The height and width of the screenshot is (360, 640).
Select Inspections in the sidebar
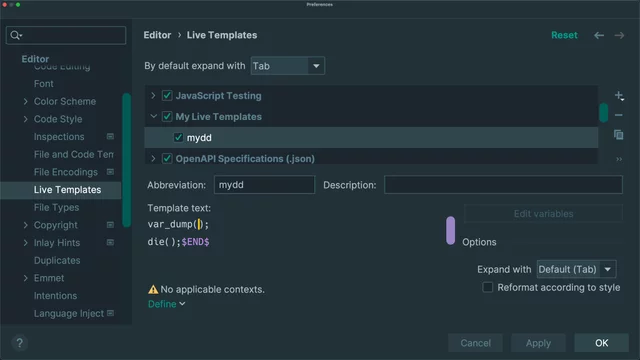point(59,137)
